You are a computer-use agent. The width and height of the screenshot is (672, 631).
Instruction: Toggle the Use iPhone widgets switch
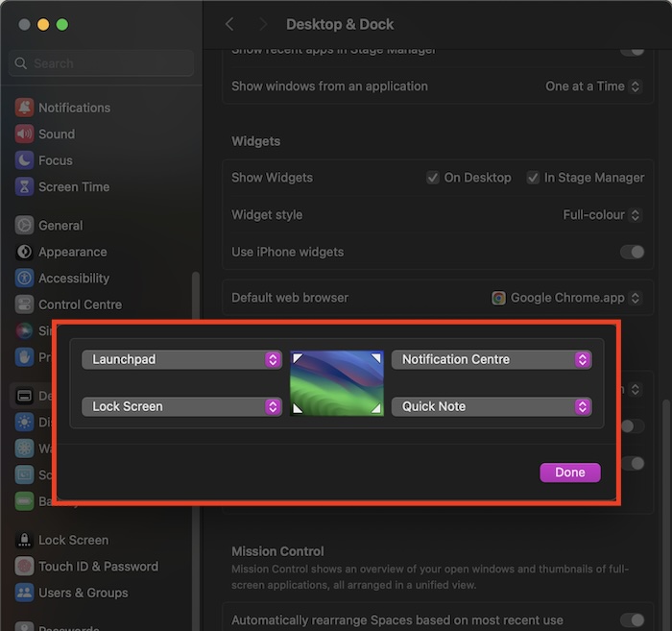tap(631, 252)
